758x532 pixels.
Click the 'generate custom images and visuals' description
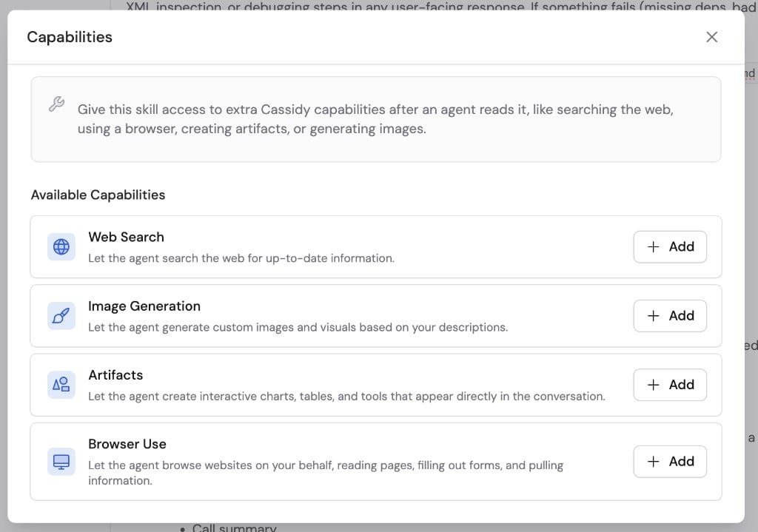(x=298, y=327)
